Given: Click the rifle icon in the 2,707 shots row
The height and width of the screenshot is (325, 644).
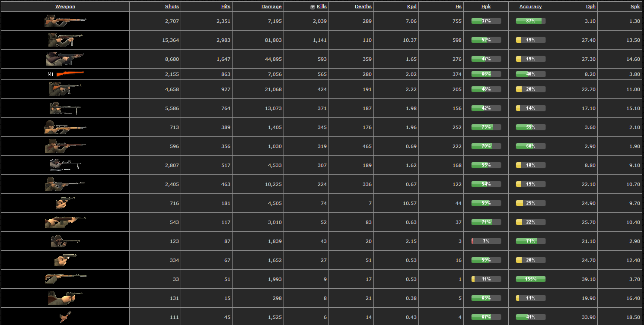Looking at the screenshot, I should [65, 21].
